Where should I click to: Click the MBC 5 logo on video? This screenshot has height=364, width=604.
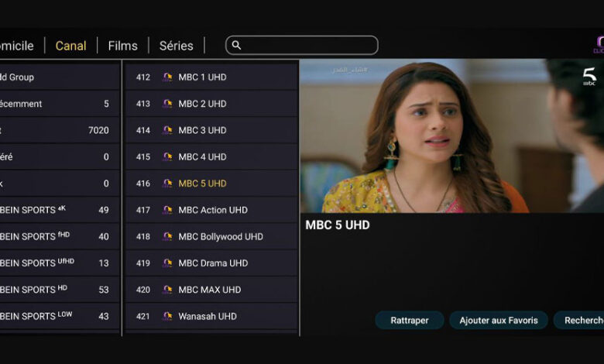(x=589, y=76)
